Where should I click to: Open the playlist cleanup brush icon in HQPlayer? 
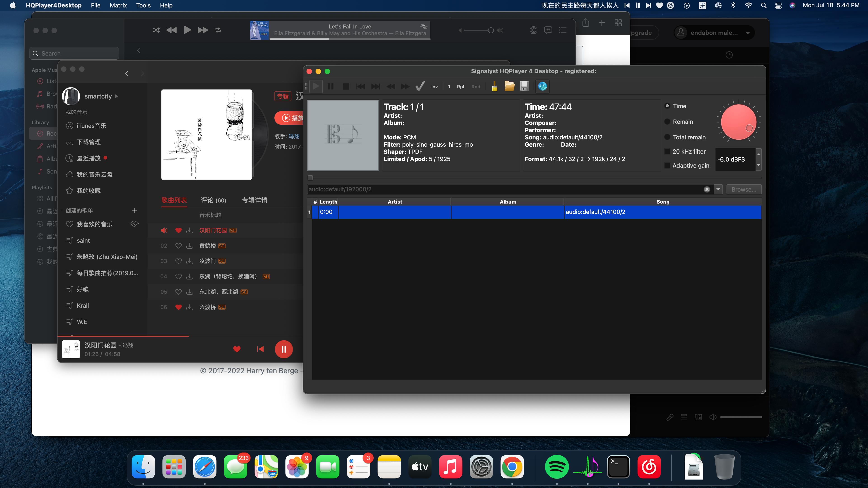tap(494, 87)
